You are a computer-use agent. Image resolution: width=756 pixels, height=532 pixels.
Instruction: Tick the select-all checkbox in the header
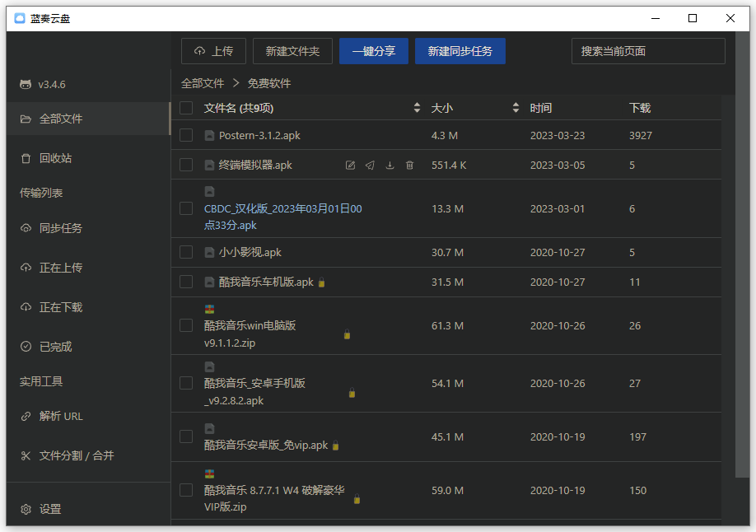tap(186, 108)
